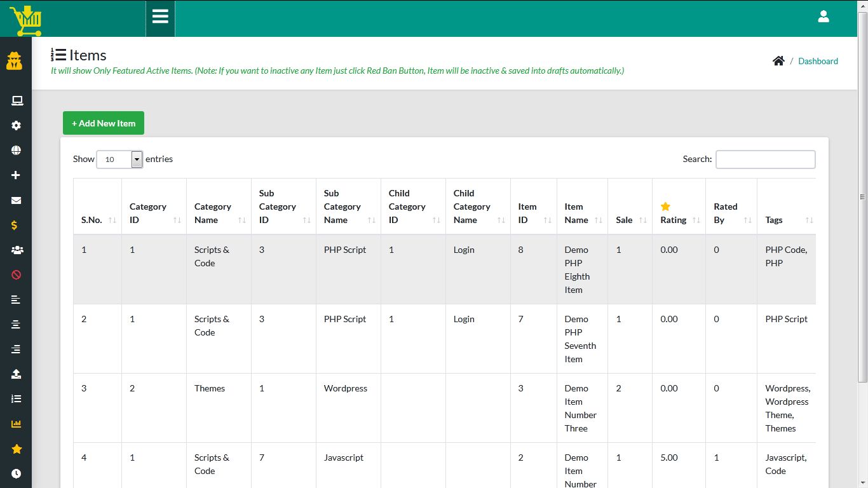This screenshot has width=868, height=488.
Task: Click 'Demo PHP Eighth Item' cell
Action: coord(582,269)
